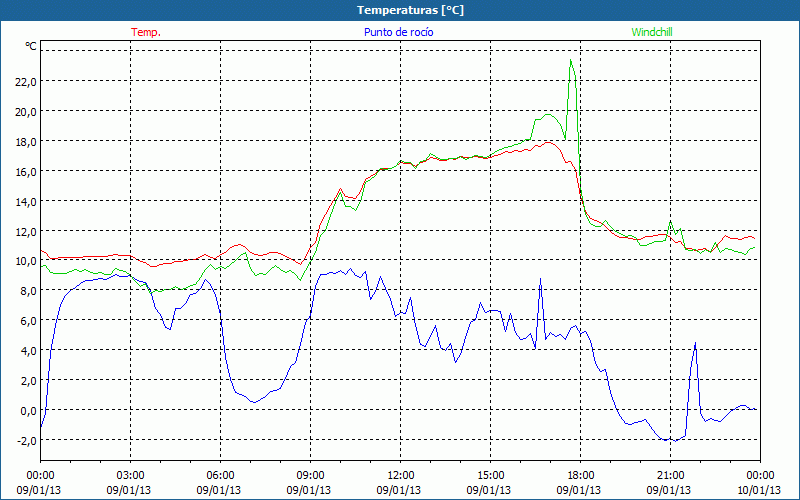Click the 2,0 y-axis value
Screen dimensions: 800x500
[x=28, y=381]
